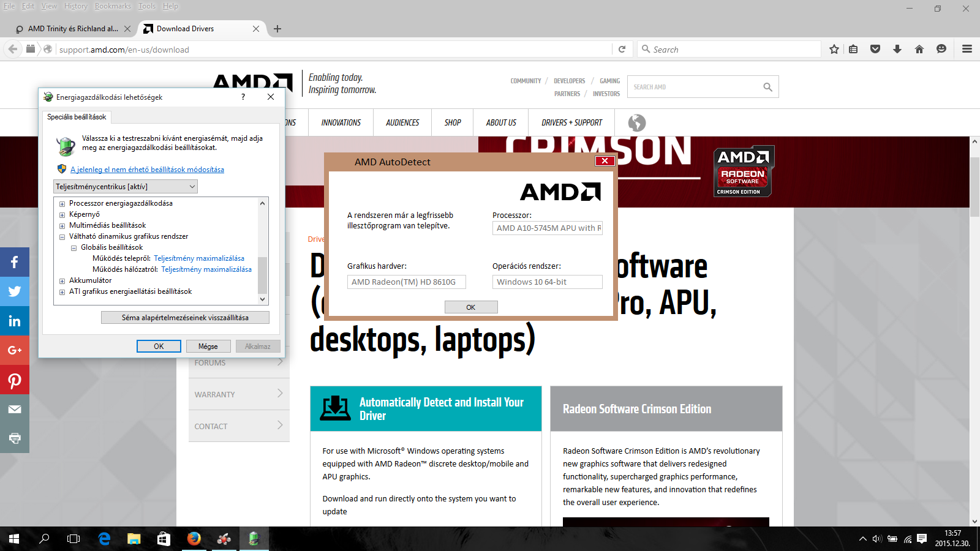
Task: Expand Processzor energiagazdálkodása tree node
Action: (x=62, y=204)
